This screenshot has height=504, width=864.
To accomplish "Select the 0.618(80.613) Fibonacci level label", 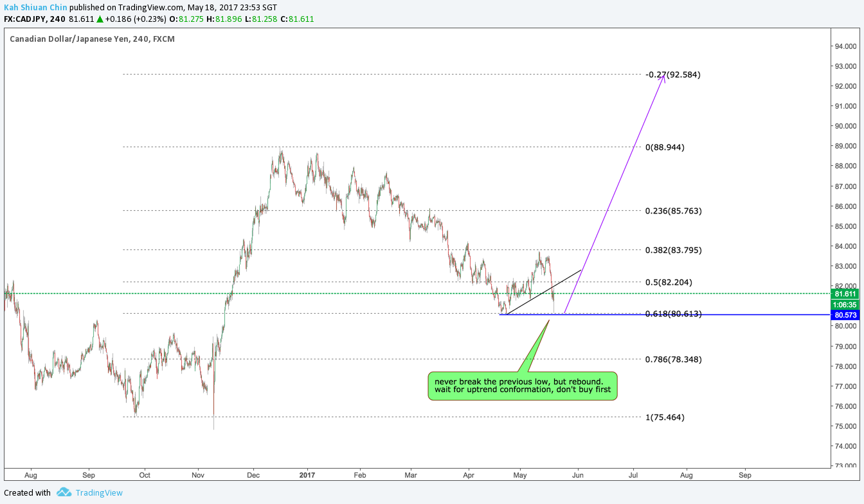I will coord(673,314).
